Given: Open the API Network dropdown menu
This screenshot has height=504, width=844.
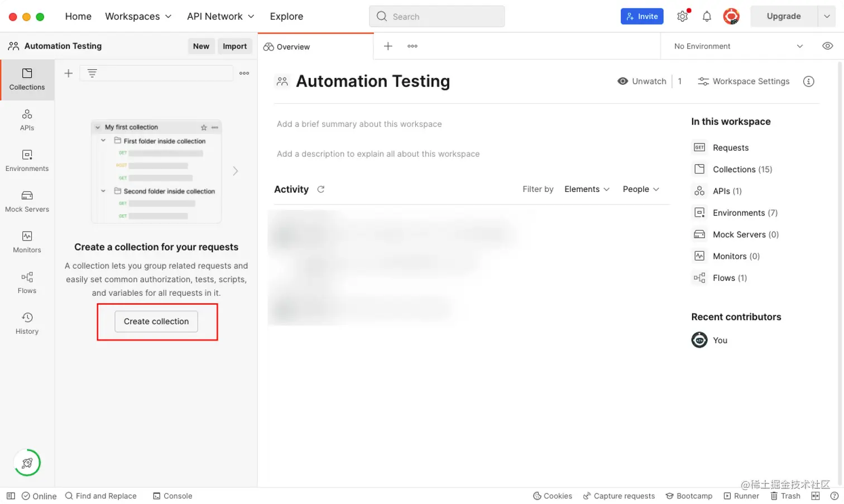Looking at the screenshot, I should (x=221, y=16).
